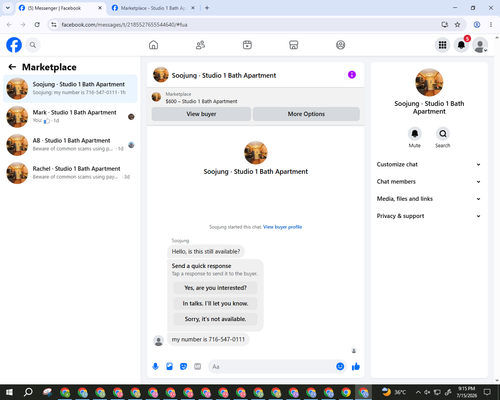This screenshot has width=500, height=400.
Task: Open the tab list dropdown in Chrome
Action: point(8,8)
